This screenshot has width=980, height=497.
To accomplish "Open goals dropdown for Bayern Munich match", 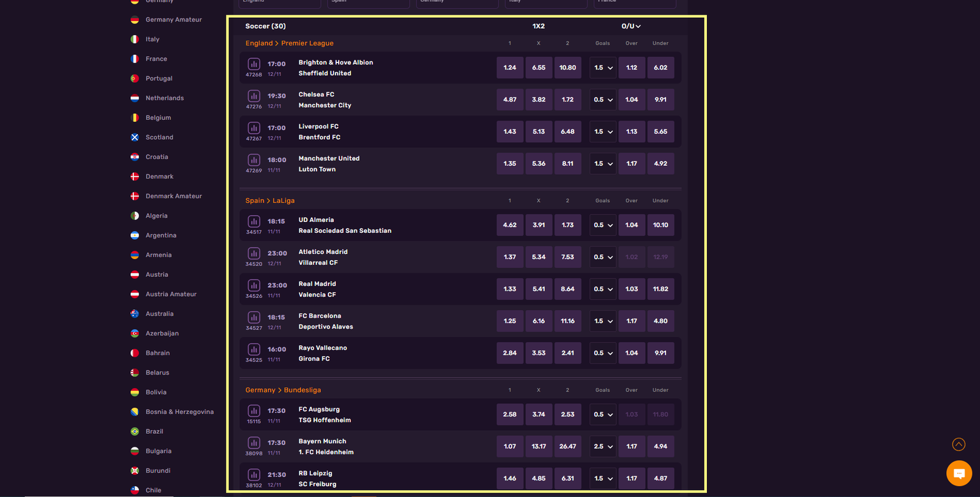I will (x=603, y=447).
